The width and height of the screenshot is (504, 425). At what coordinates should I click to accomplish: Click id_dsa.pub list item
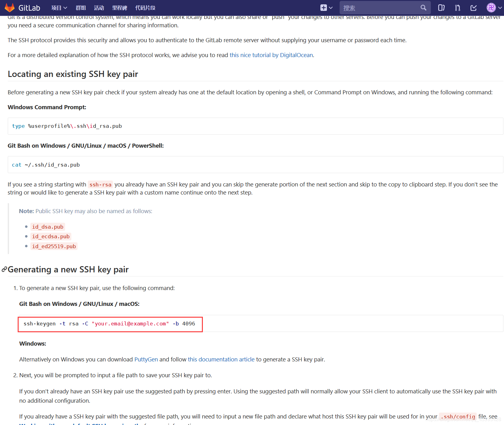click(48, 227)
